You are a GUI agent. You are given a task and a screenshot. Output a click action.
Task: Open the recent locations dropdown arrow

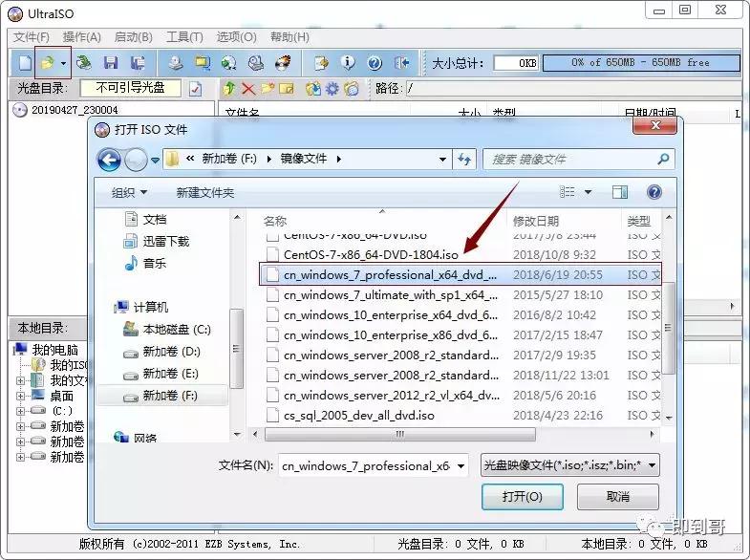[155, 160]
